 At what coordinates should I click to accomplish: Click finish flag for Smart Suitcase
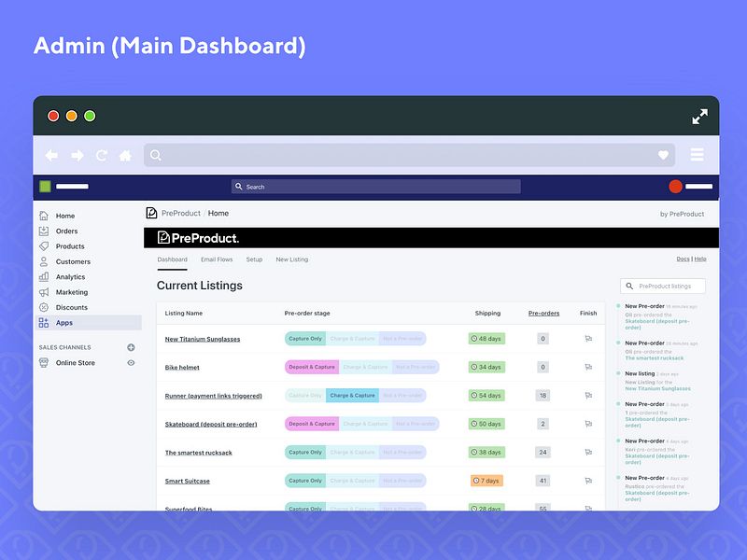pyautogui.click(x=588, y=481)
